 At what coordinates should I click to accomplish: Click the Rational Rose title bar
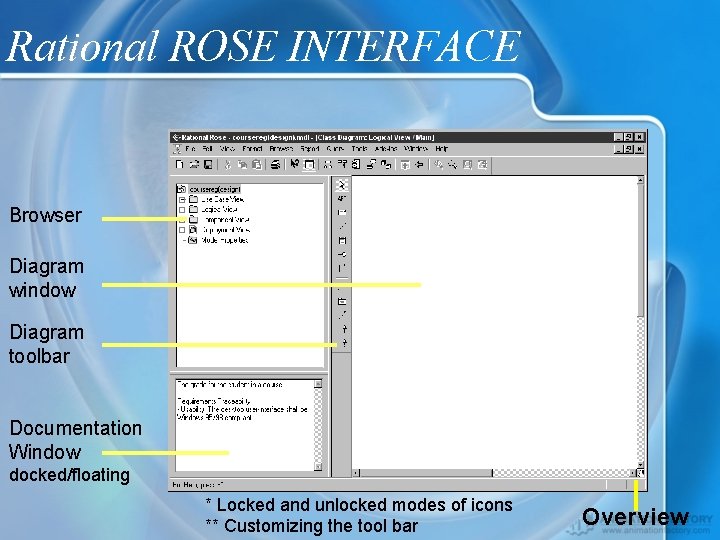[408, 137]
